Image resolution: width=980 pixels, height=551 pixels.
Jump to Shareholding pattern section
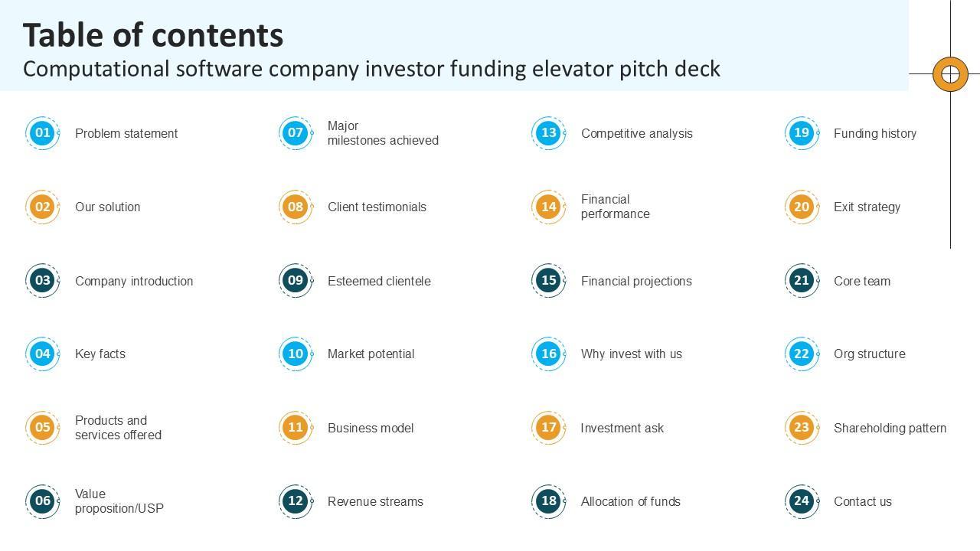(890, 428)
